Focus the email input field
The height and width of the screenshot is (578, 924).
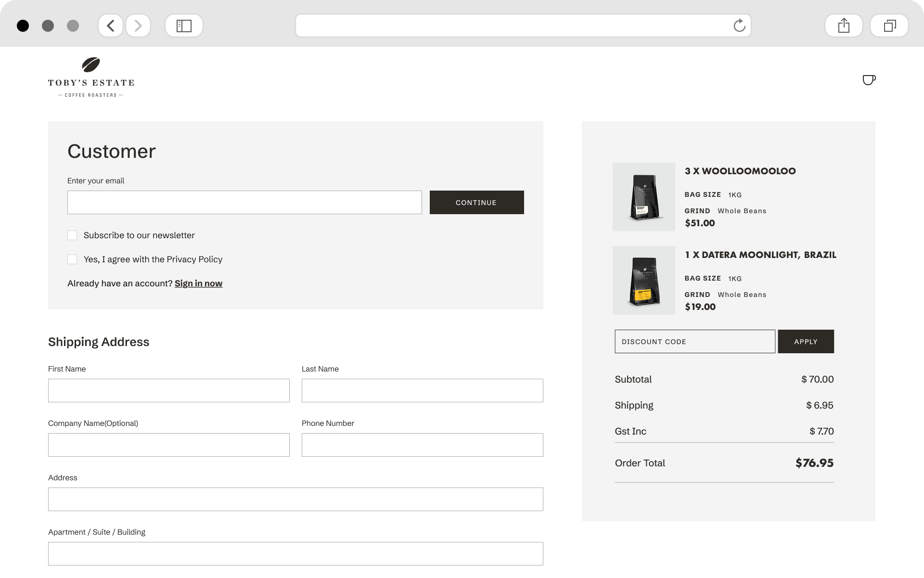[x=244, y=203]
